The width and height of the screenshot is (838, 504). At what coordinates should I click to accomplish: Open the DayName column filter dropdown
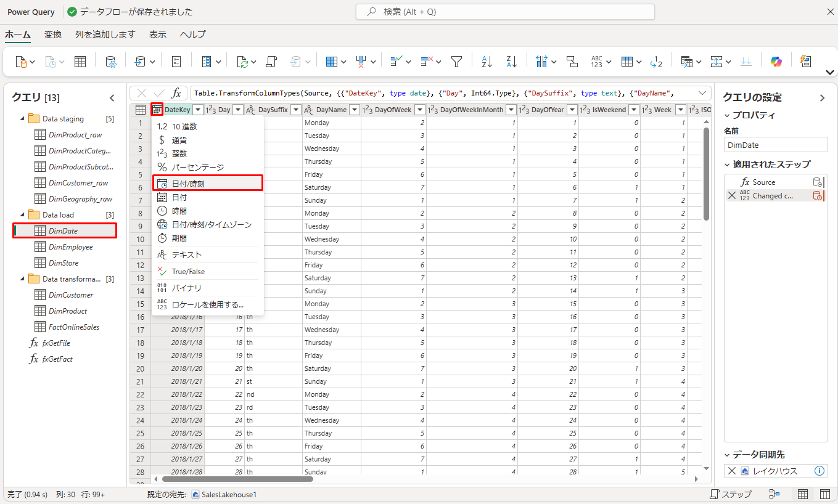point(353,110)
